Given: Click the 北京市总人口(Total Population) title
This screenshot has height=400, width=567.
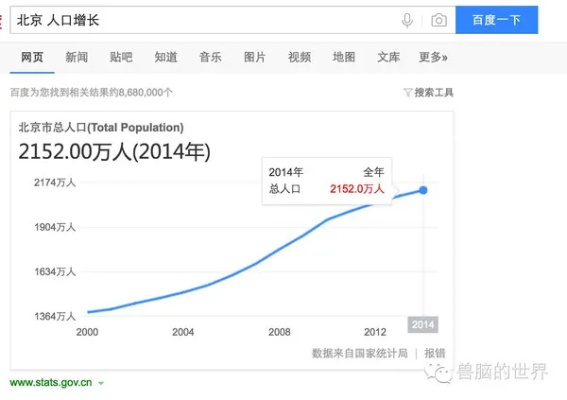Looking at the screenshot, I should pos(101,128).
